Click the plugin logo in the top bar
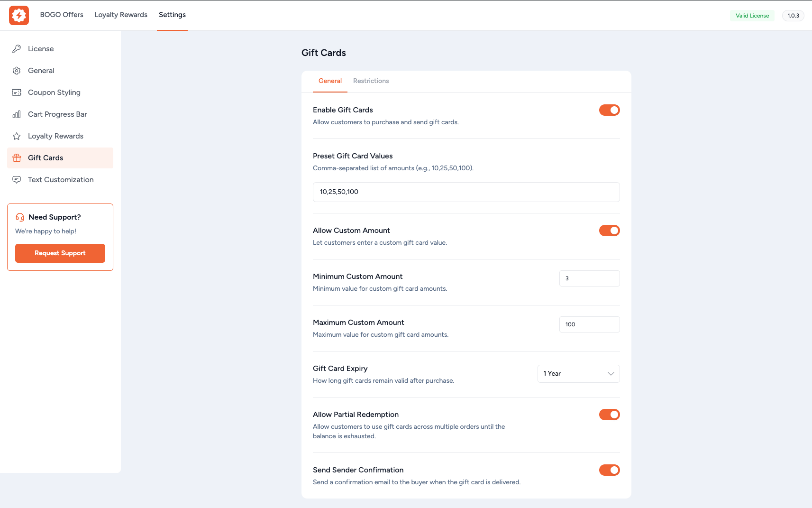Screen dimensions: 812x508 [18, 15]
